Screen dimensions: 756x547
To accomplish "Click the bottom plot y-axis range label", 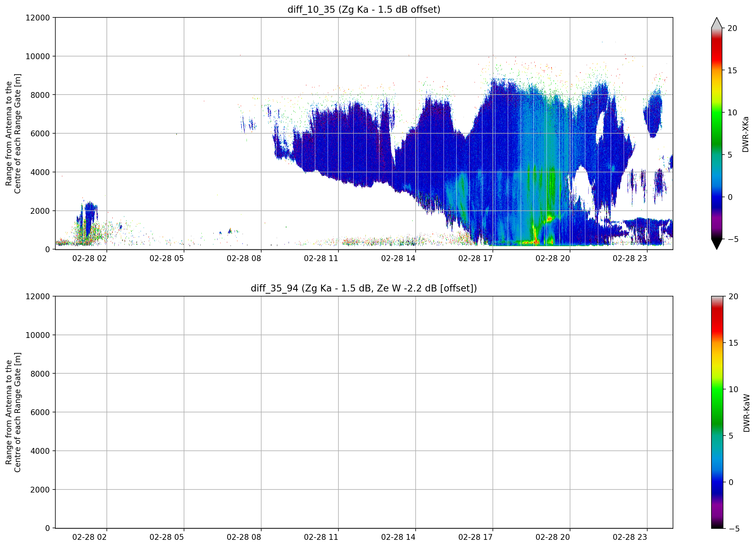I will [13, 412].
